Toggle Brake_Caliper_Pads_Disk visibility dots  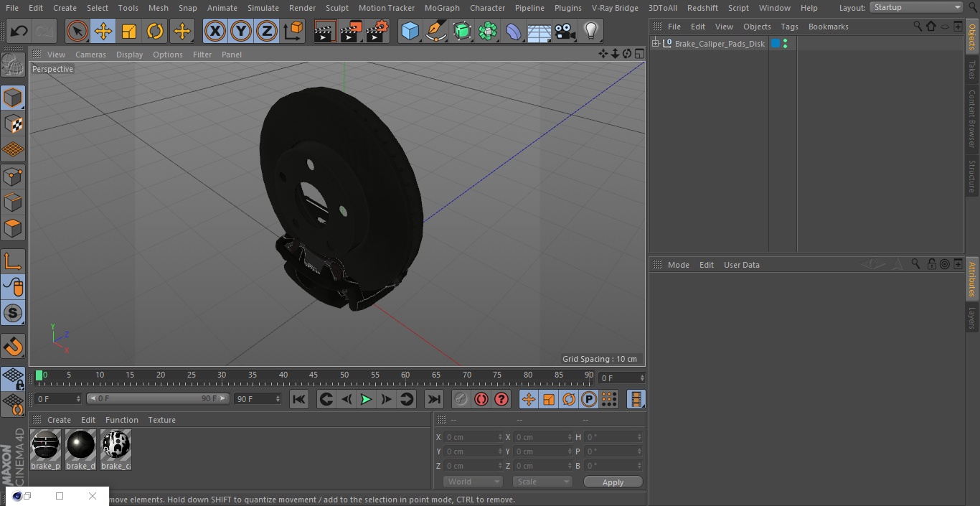(786, 44)
